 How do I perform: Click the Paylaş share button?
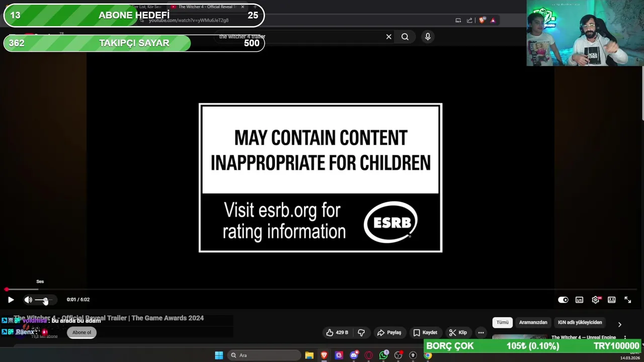pos(389,332)
